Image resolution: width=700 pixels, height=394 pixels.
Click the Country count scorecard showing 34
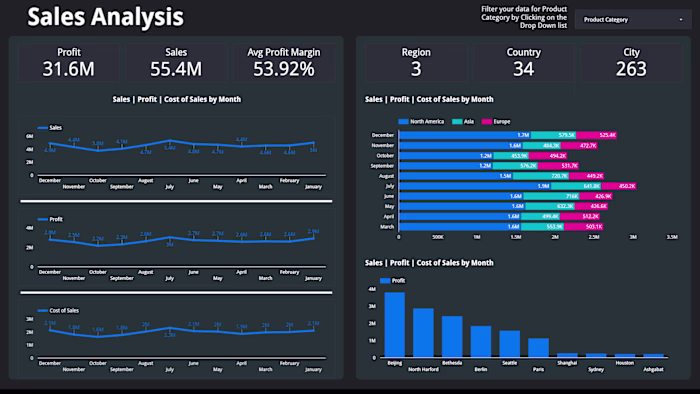click(x=524, y=63)
